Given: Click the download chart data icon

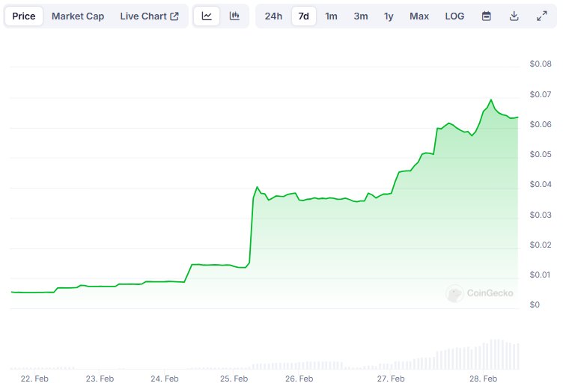Looking at the screenshot, I should click(x=514, y=16).
